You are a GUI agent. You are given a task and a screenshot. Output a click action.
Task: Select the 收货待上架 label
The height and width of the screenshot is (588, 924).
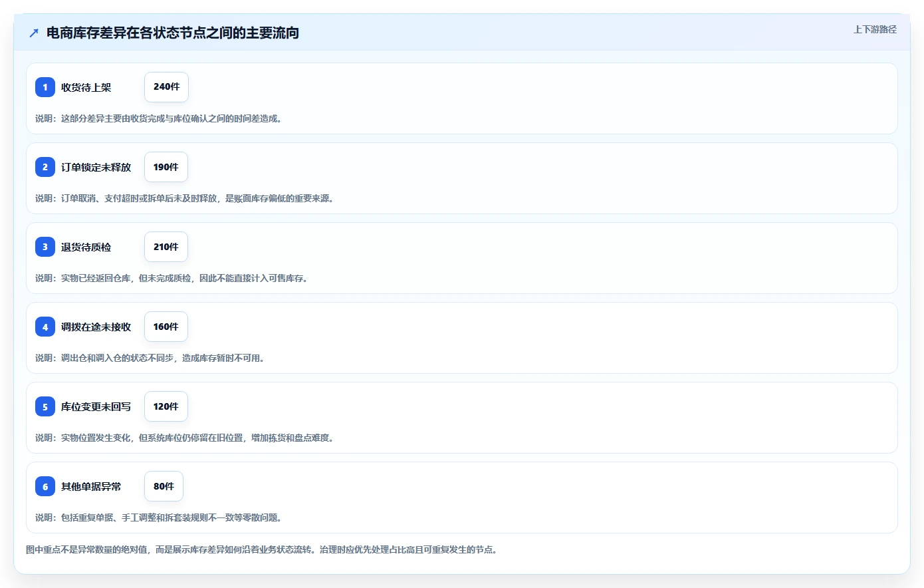pos(86,87)
